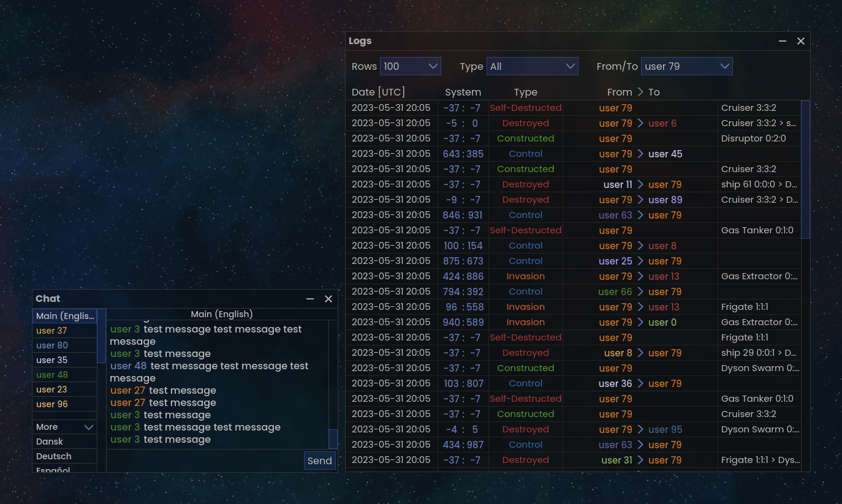Image resolution: width=842 pixels, height=504 pixels.
Task: Click user 36 in the Logs table
Action: 615,383
